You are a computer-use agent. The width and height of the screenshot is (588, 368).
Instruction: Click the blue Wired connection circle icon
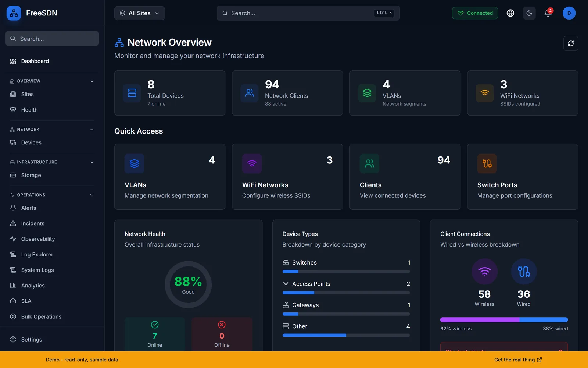tap(524, 272)
